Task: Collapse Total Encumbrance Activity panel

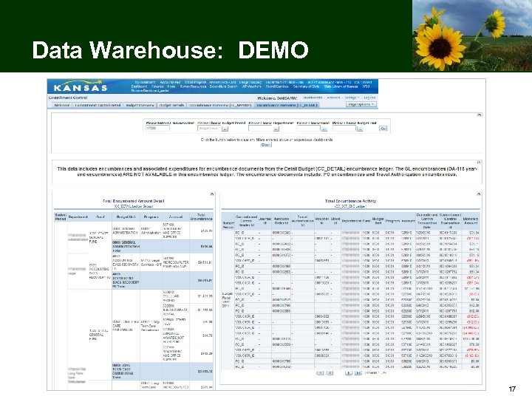Action: 479,194
